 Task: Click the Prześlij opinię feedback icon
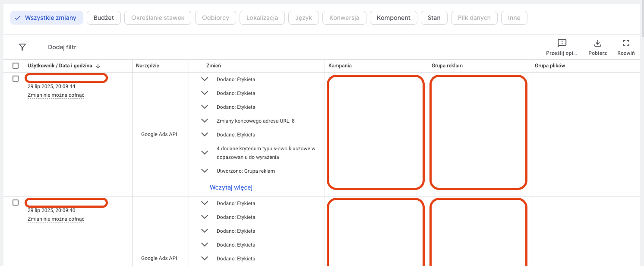(562, 43)
